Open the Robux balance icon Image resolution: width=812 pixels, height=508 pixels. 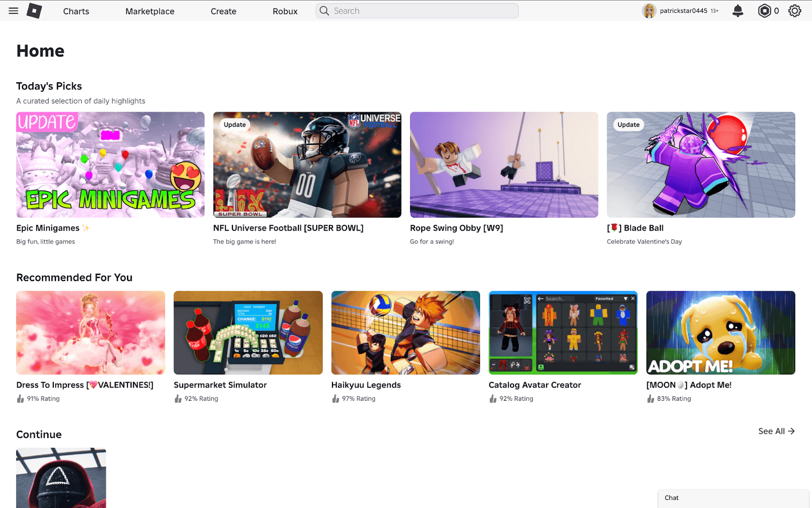click(764, 11)
